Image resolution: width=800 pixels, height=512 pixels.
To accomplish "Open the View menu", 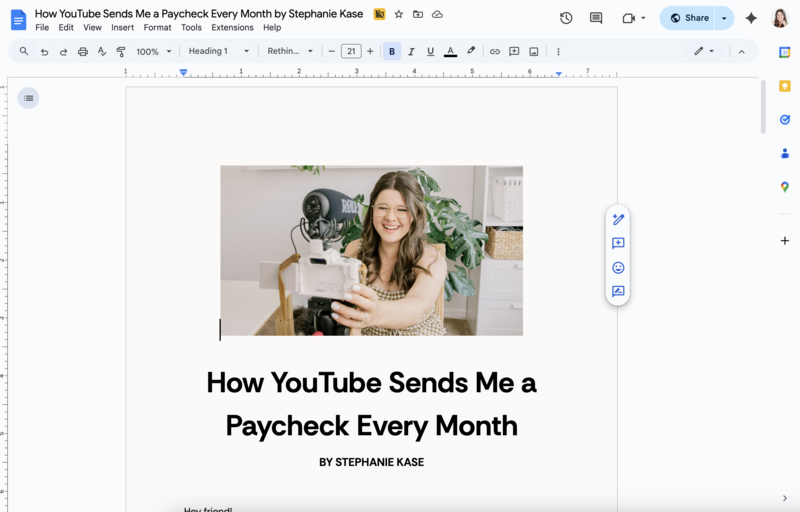I will point(92,28).
